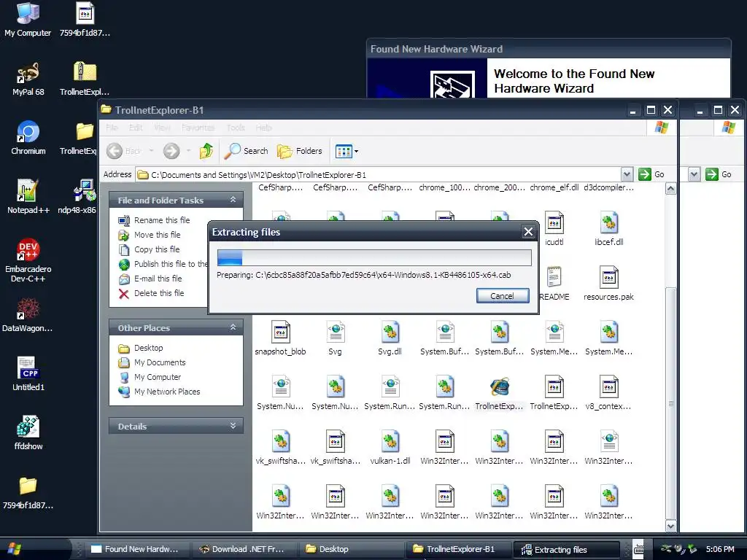Open Back button history dropdown arrow
Image resolution: width=747 pixels, height=560 pixels.
tap(151, 151)
